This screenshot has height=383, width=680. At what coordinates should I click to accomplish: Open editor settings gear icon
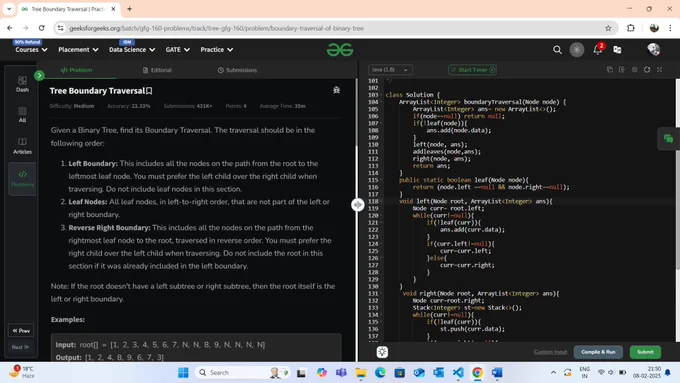pyautogui.click(x=634, y=69)
